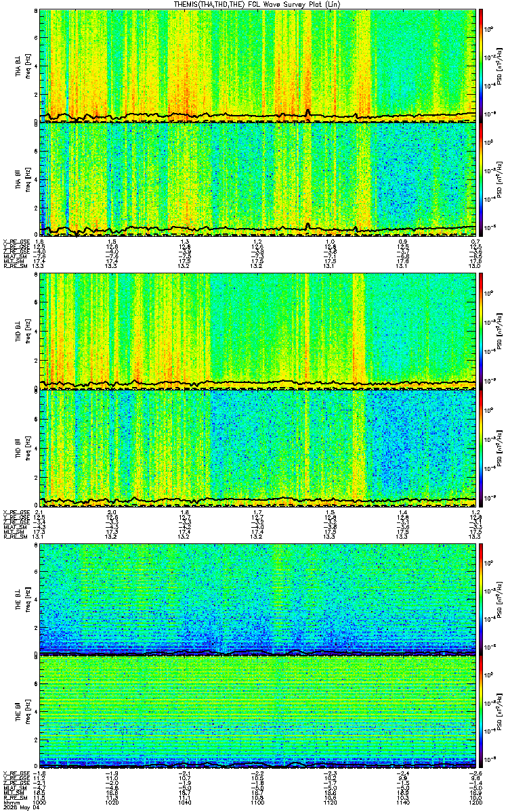Select the THE BL spectrogram panel
Viewport: 508px width, 812px height.
257,598
